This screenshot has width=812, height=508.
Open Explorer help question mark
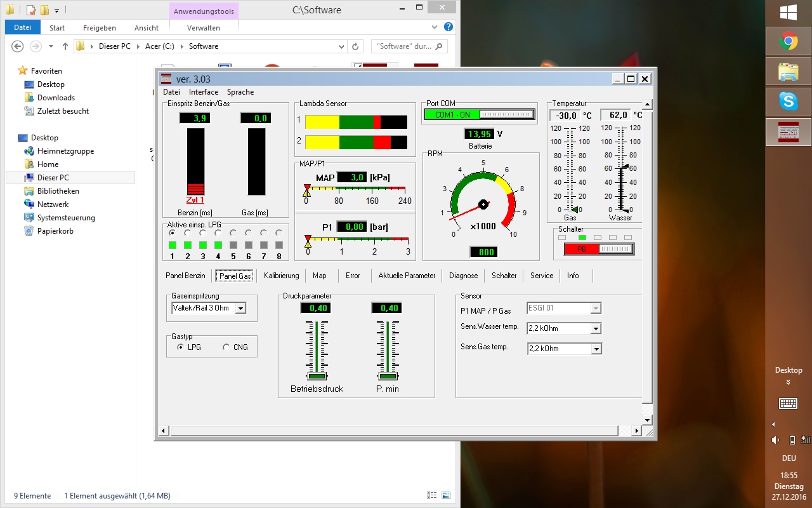[449, 27]
